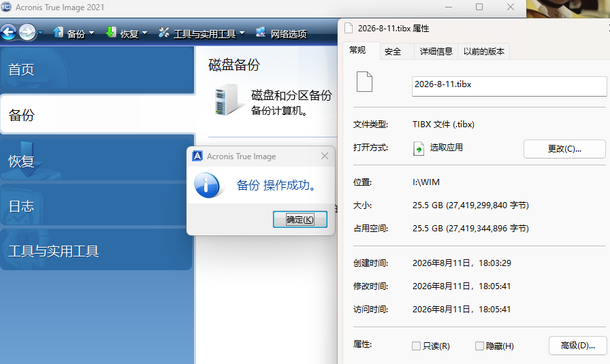Expand the 工具与实用工具 toolbar dropdown
This screenshot has height=364, width=610.
tap(242, 33)
